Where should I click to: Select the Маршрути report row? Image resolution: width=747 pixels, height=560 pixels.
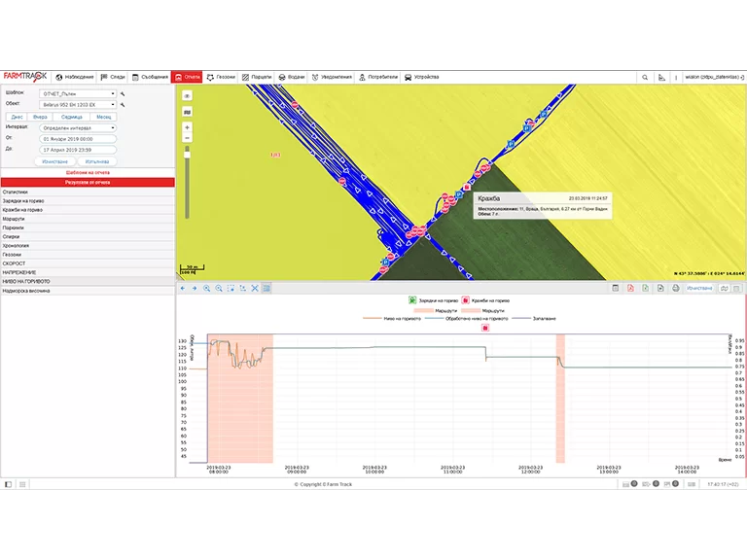88,219
